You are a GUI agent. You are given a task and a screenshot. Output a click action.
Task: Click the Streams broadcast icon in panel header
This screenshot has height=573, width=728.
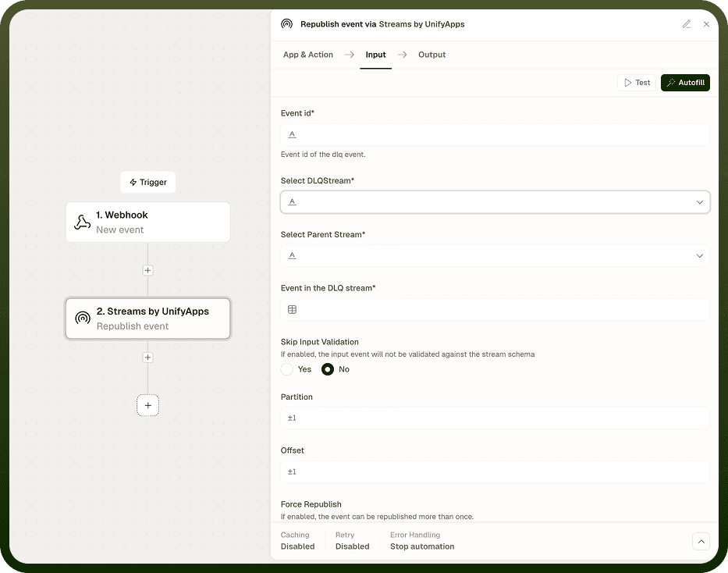287,23
